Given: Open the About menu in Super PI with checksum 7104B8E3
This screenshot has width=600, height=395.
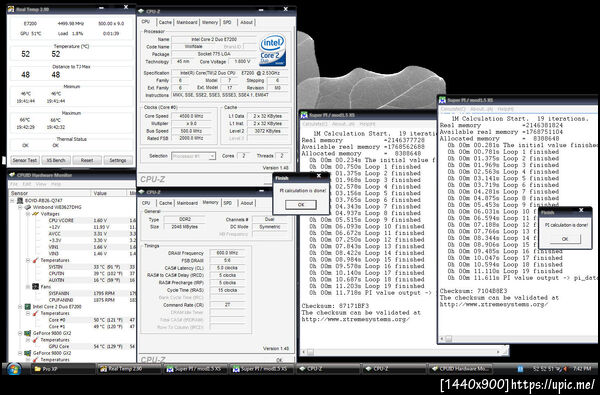Looking at the screenshot, I should tap(481, 109).
